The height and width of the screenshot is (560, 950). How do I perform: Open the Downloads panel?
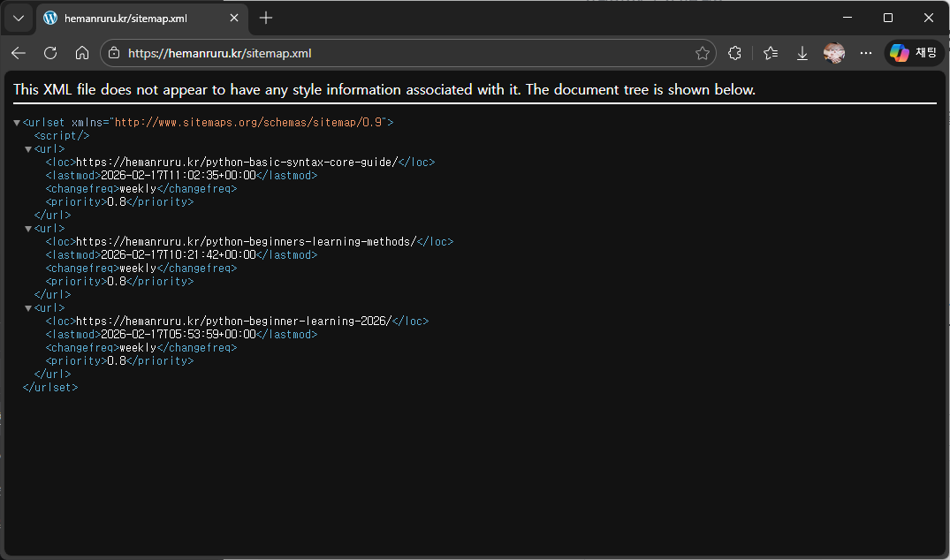(802, 53)
